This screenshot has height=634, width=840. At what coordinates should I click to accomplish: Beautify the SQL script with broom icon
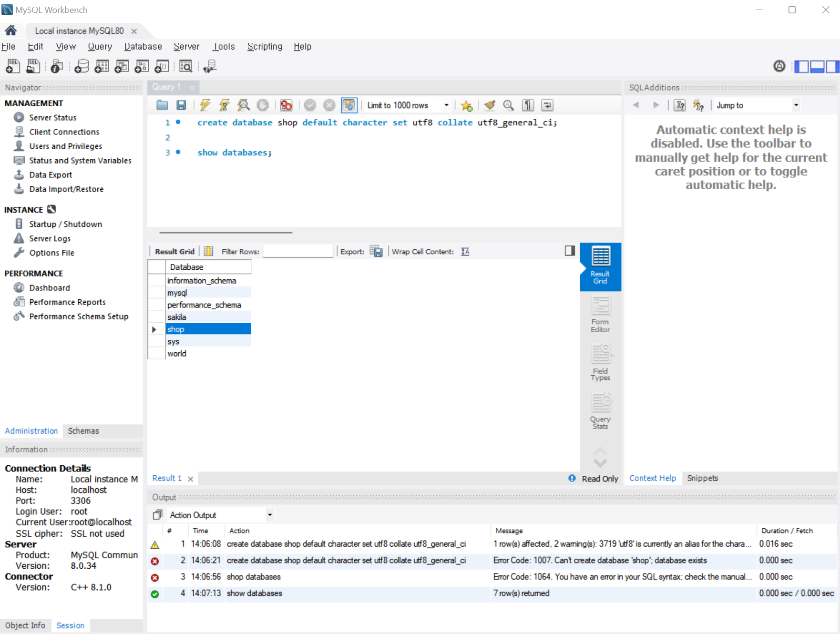pyautogui.click(x=490, y=105)
